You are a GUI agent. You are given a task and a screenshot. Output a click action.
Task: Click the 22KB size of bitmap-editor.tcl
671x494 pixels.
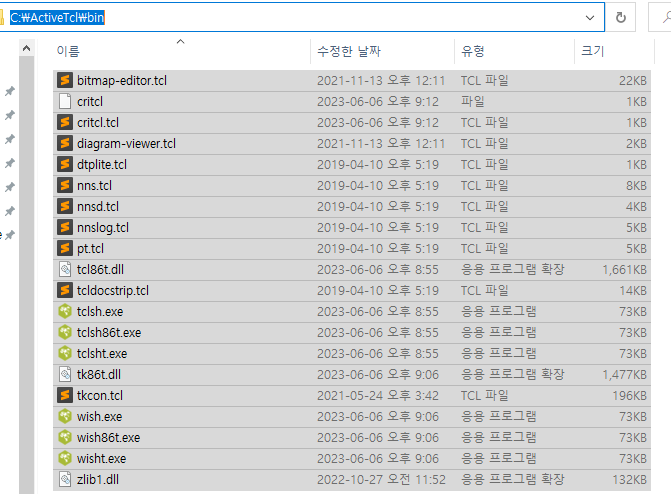click(x=632, y=80)
